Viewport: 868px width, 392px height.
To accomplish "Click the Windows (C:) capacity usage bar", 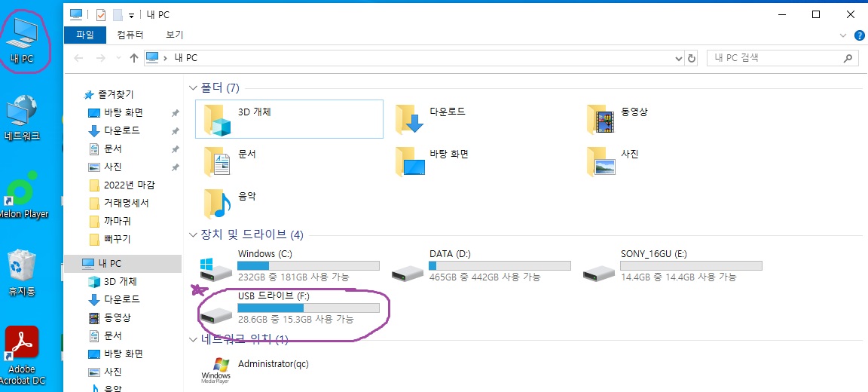I will (x=308, y=266).
